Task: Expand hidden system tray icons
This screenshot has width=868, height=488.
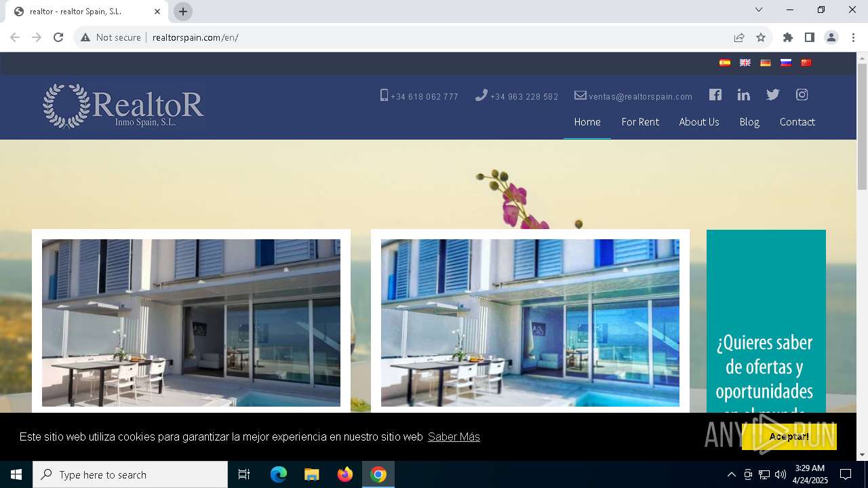Action: point(731,474)
